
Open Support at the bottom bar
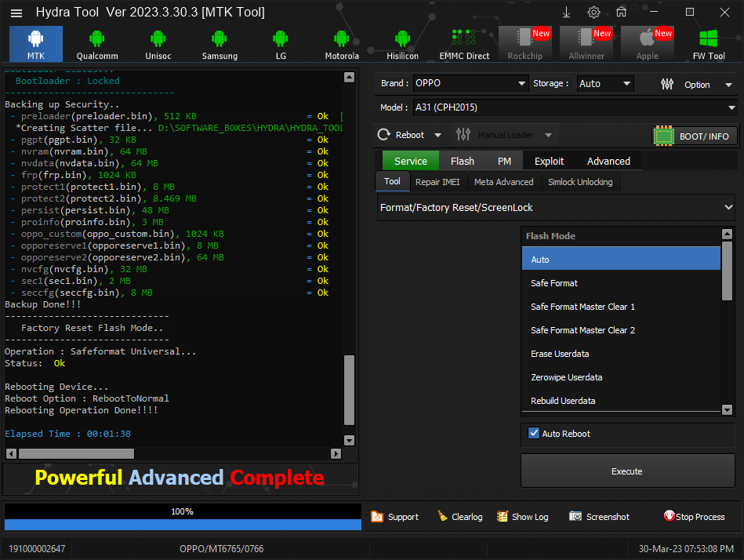point(395,516)
